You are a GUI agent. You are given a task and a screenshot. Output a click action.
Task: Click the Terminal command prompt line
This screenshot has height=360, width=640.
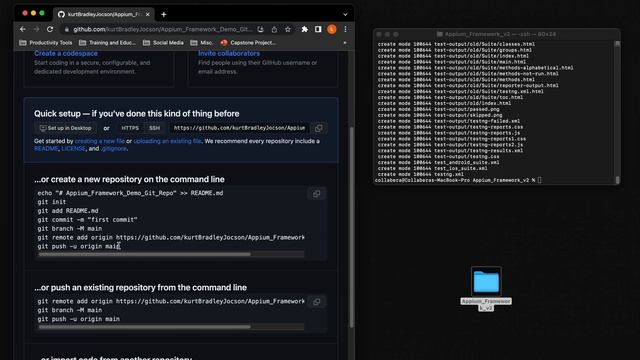pyautogui.click(x=458, y=180)
